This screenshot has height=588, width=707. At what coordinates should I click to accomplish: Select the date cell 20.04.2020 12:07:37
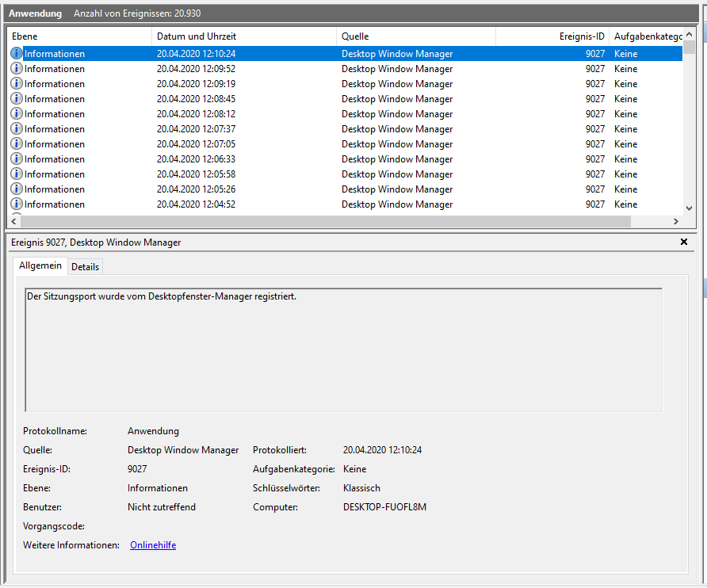[196, 129]
